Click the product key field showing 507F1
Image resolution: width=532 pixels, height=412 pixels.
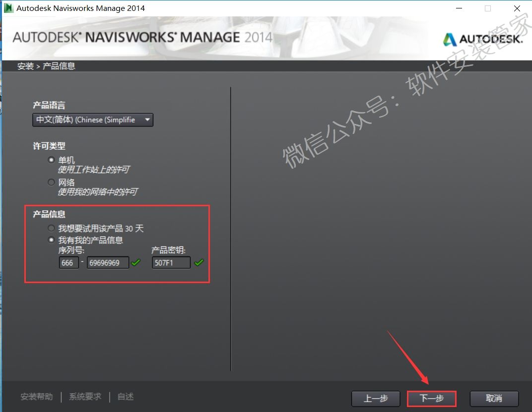[x=171, y=263]
